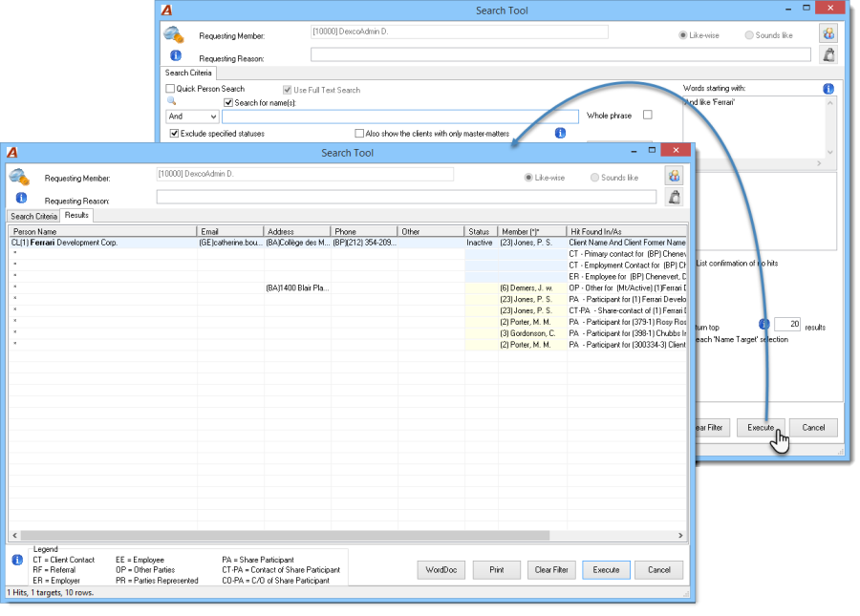Switch to the Results tab

[76, 216]
